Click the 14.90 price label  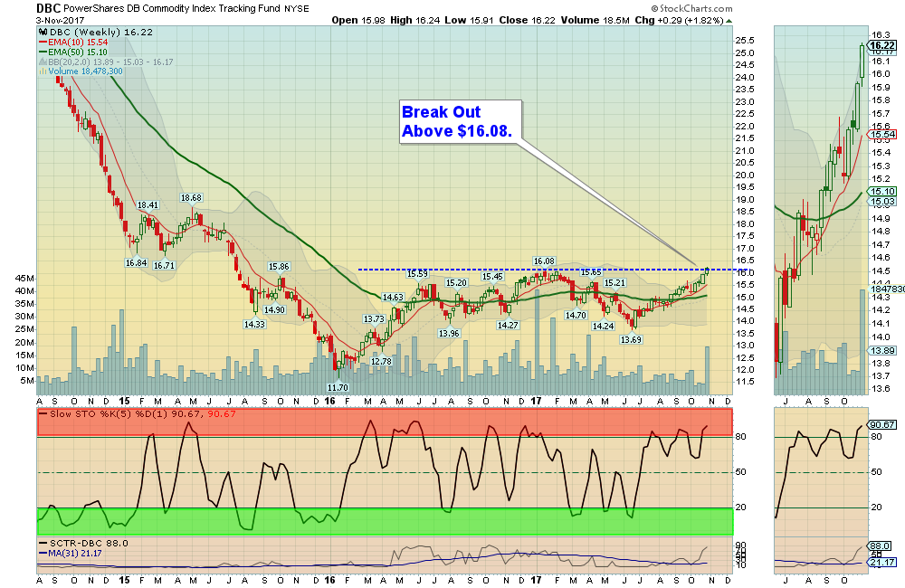click(x=274, y=310)
